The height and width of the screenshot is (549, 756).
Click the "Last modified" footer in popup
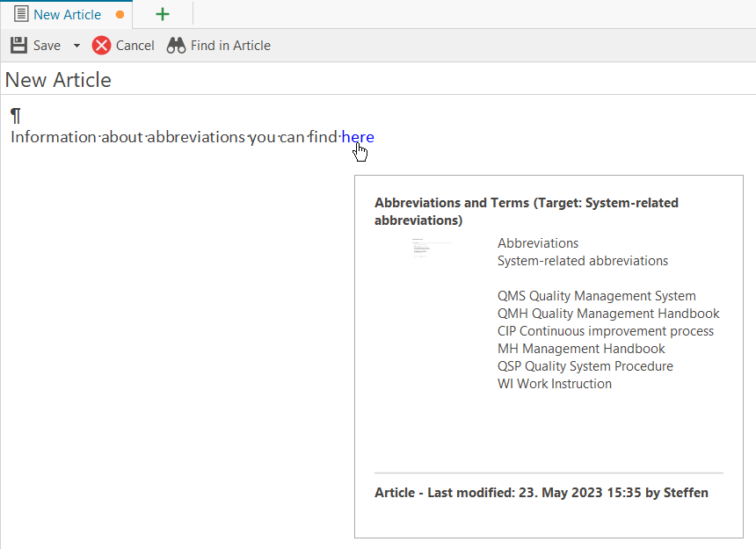541,493
